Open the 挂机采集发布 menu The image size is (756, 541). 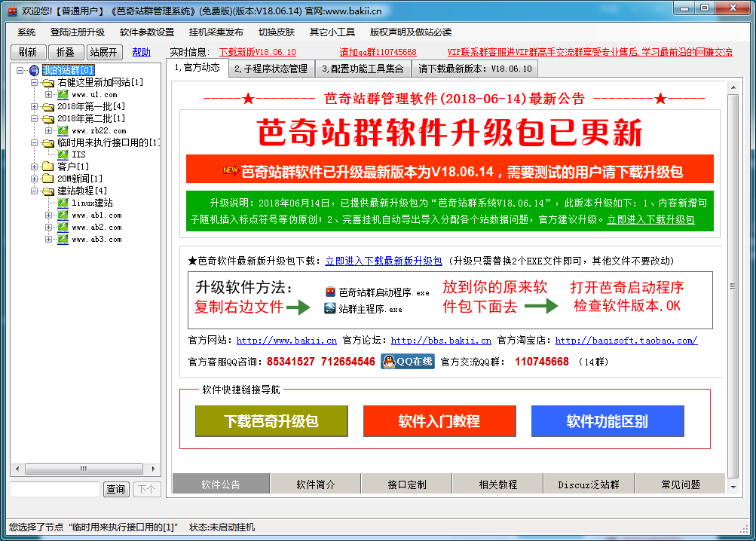(216, 32)
